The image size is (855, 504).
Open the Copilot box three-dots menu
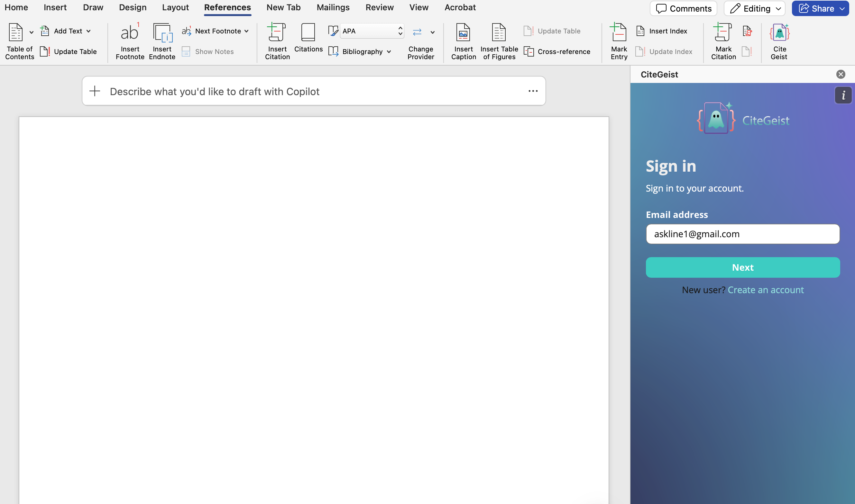[x=533, y=91]
